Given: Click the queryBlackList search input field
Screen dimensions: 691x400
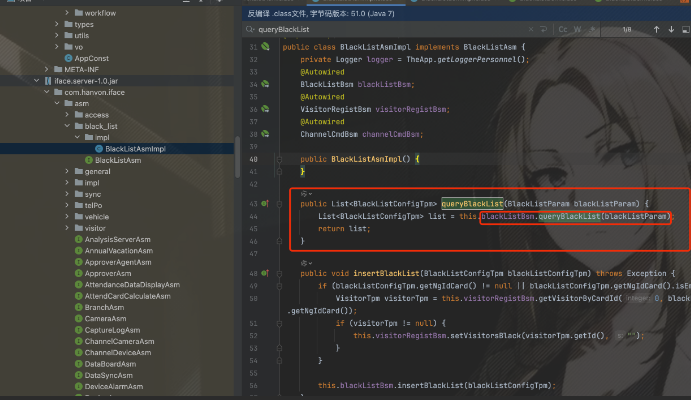Looking at the screenshot, I should [390, 30].
